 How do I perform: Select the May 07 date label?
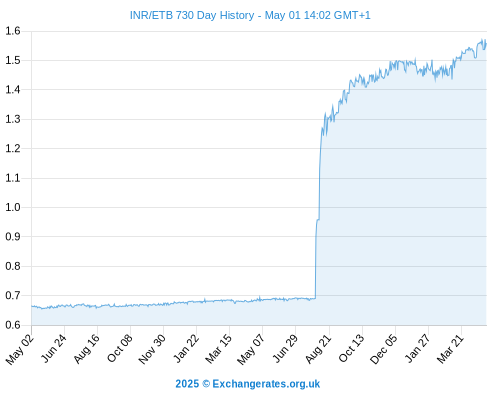click(251, 349)
